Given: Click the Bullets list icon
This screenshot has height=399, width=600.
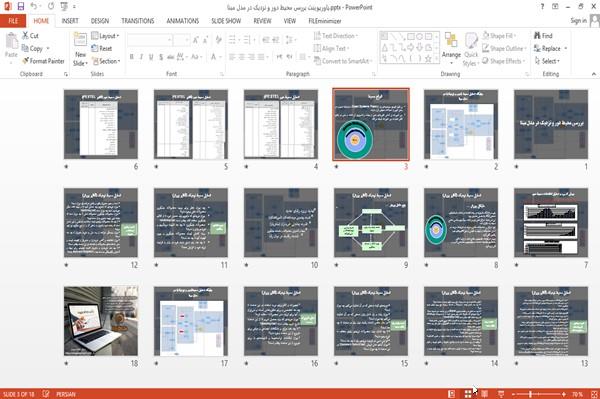Looking at the screenshot, I should point(232,40).
